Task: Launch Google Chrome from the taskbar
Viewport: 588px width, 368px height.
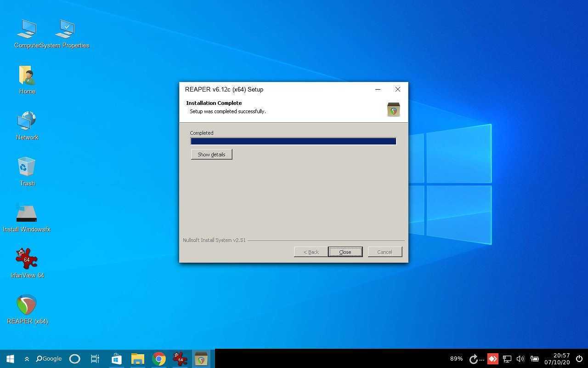Action: [159, 359]
